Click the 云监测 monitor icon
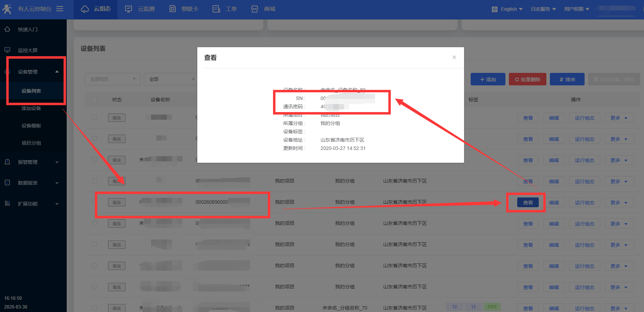Image resolution: width=644 pixels, height=312 pixels. click(129, 9)
